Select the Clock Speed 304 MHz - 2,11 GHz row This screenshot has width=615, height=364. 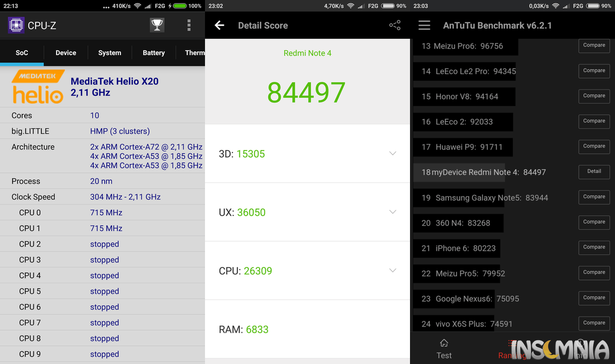click(102, 197)
